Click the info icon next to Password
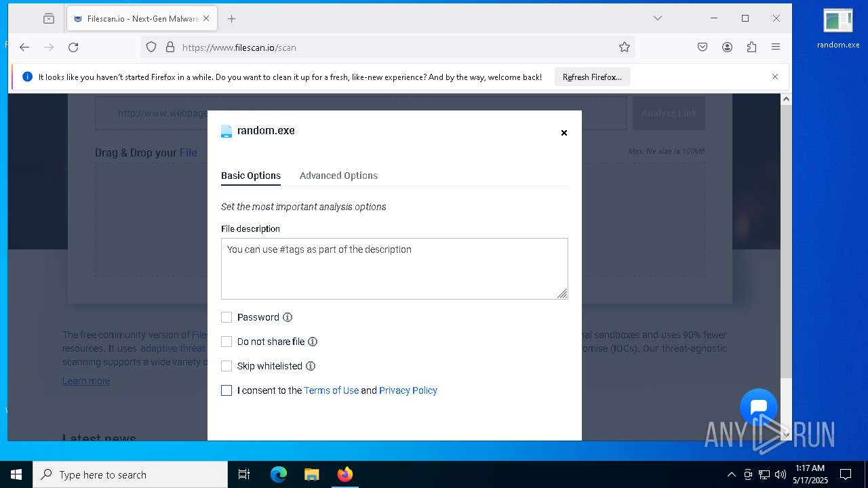The image size is (868, 488). click(288, 317)
